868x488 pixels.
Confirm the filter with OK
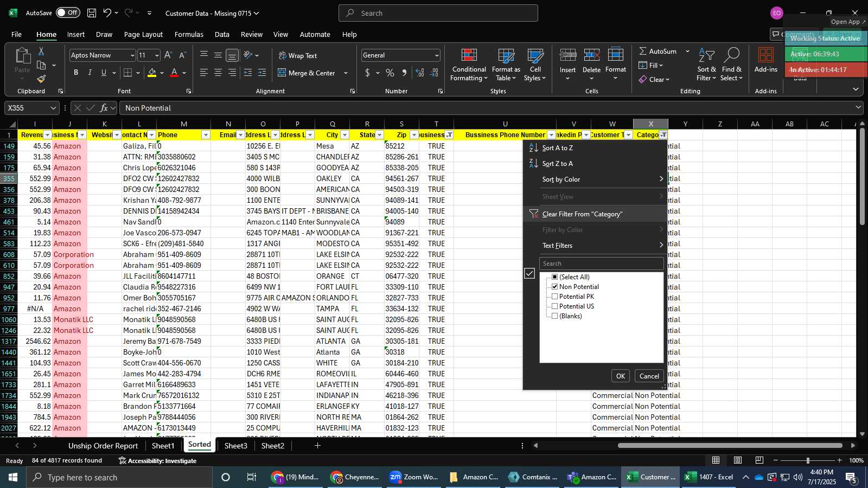tap(621, 376)
